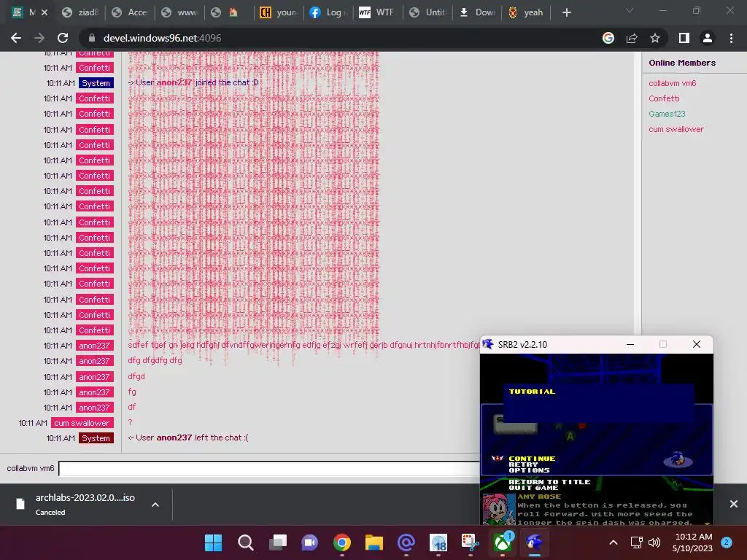Open the tab search dropdown

pyautogui.click(x=630, y=10)
